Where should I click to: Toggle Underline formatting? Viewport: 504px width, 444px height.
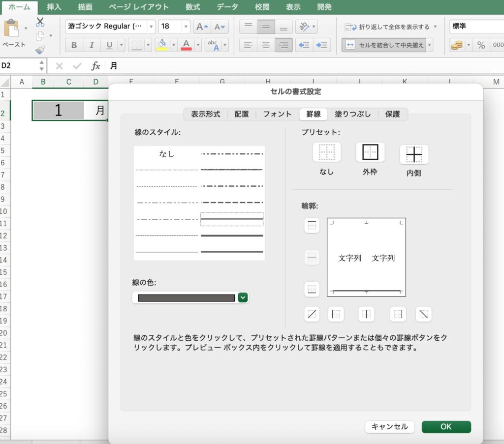click(109, 45)
